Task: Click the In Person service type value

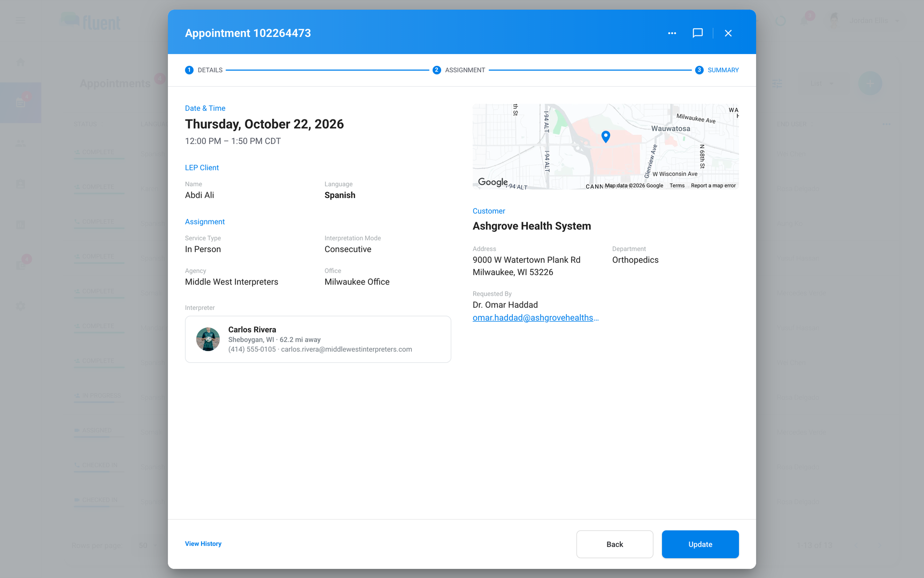Action: click(x=203, y=249)
